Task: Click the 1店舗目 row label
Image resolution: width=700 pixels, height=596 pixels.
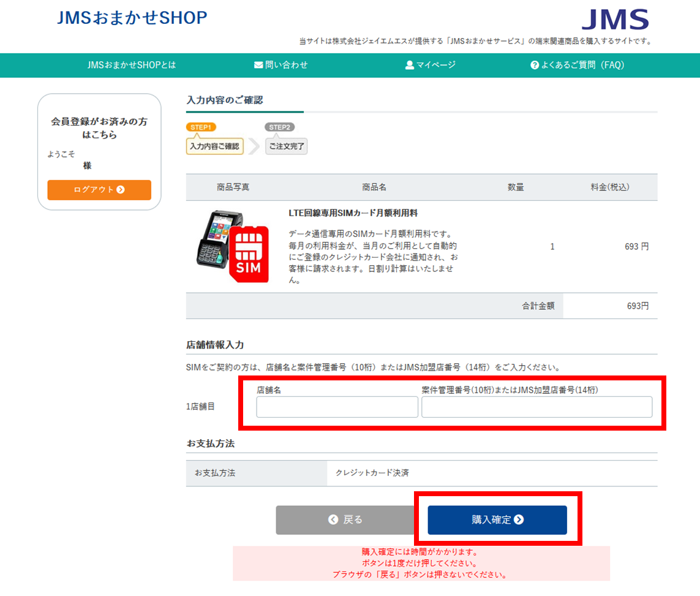Action: (x=200, y=407)
